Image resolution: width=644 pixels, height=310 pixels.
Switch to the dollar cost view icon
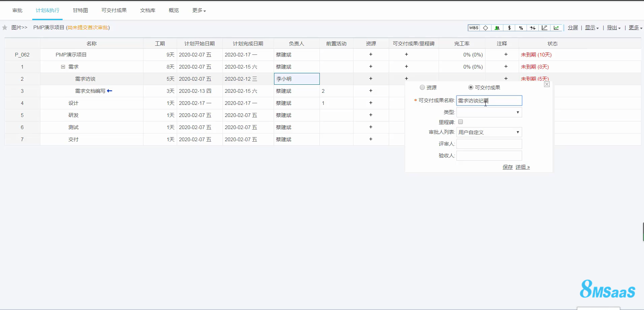pos(509,28)
